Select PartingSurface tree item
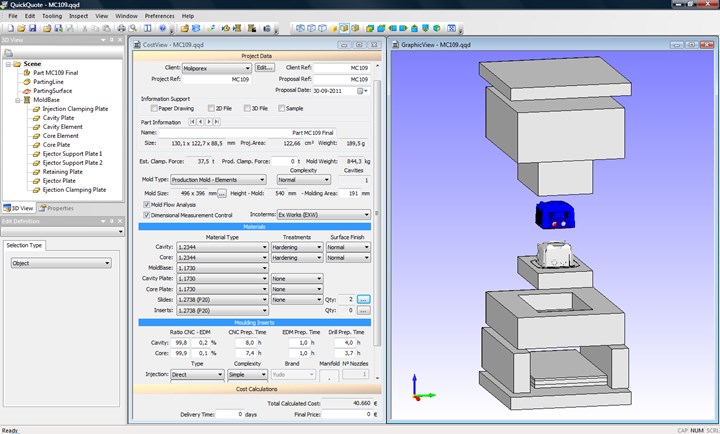The width and height of the screenshot is (720, 434). pyautogui.click(x=52, y=91)
